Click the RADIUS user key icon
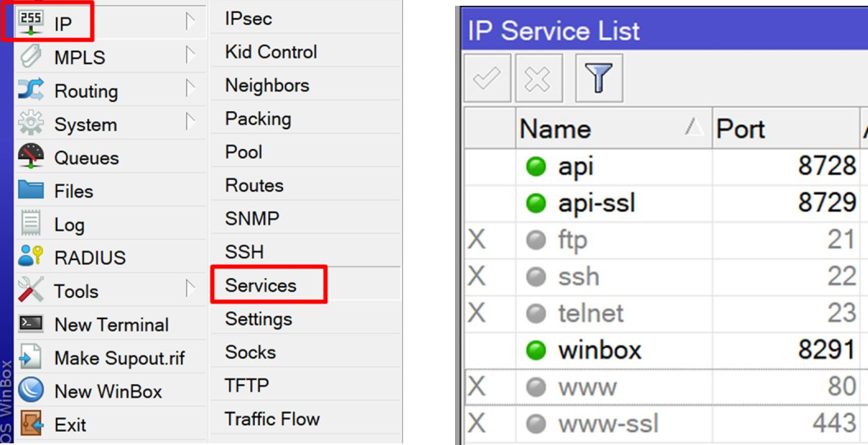 coord(30,257)
